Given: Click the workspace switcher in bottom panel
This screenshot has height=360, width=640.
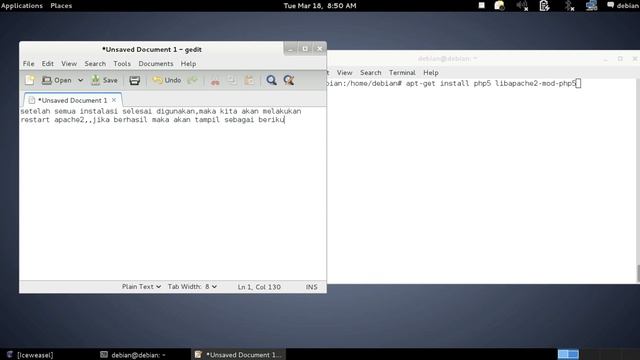Looking at the screenshot, I should [568, 354].
